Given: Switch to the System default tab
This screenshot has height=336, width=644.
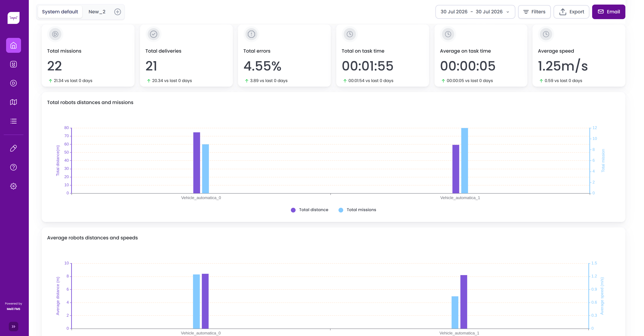Looking at the screenshot, I should click(x=60, y=12).
